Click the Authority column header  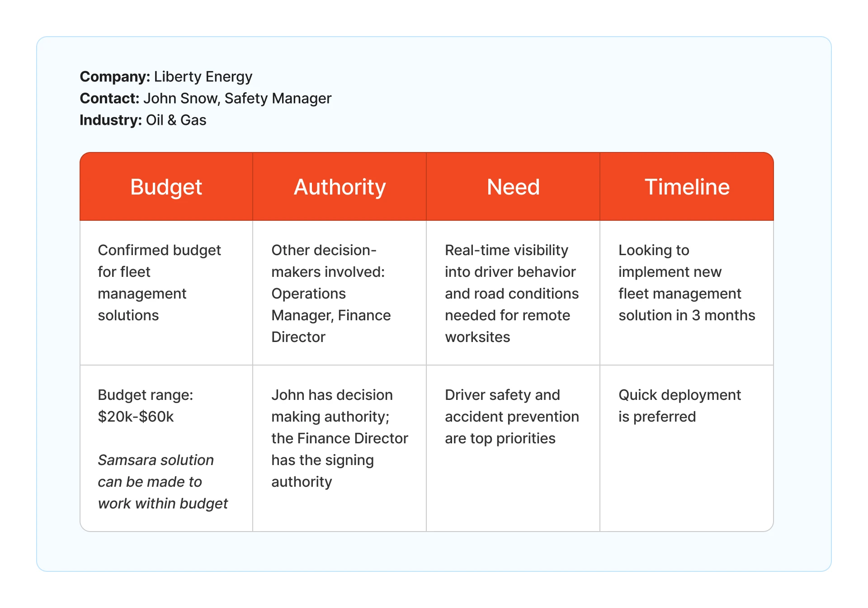(340, 187)
